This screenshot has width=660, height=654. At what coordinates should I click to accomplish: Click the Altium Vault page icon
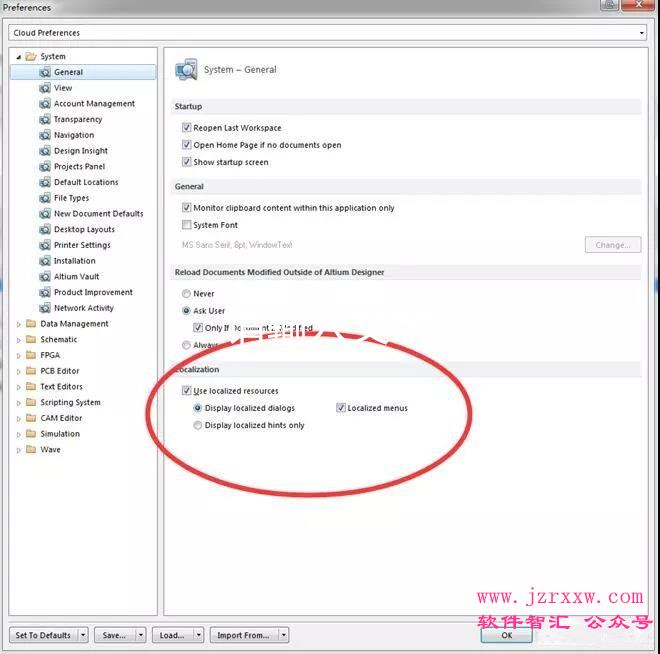pyautogui.click(x=45, y=276)
